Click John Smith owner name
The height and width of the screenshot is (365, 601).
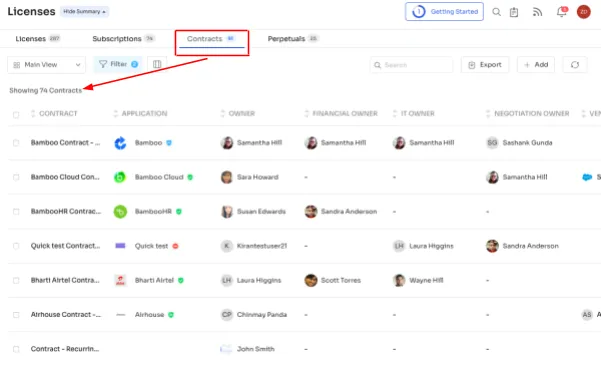pos(256,349)
